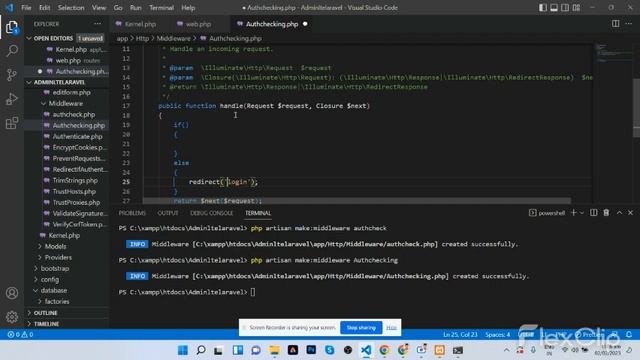
Task: Open the Accounts icon
Action: click(12, 293)
